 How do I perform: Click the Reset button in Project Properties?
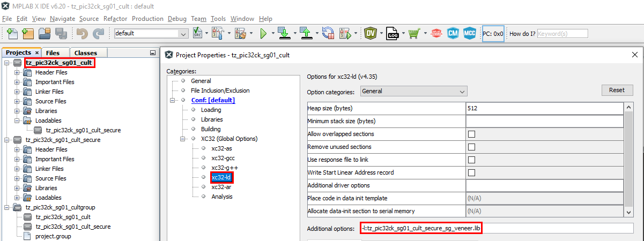(x=617, y=90)
